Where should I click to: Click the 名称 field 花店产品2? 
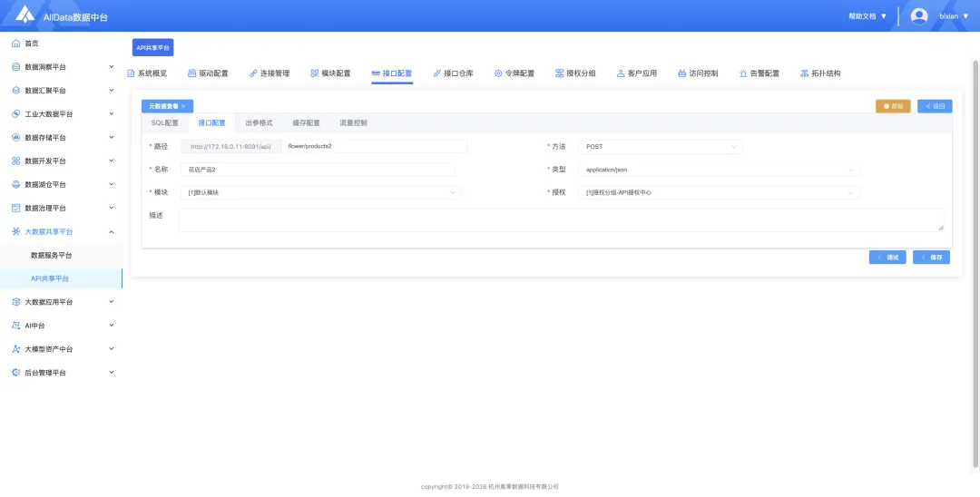tap(318, 170)
